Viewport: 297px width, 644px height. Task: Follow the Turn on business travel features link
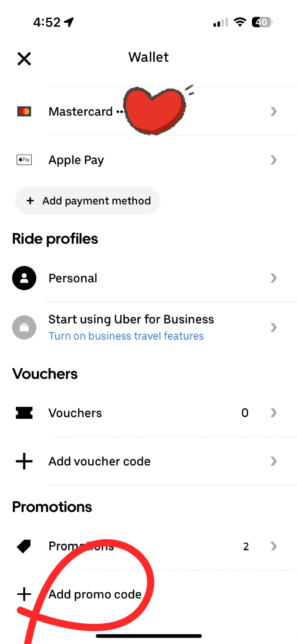[126, 336]
